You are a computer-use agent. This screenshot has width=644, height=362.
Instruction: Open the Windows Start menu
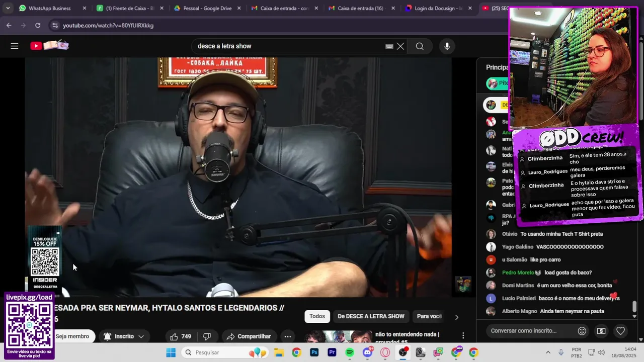click(171, 352)
